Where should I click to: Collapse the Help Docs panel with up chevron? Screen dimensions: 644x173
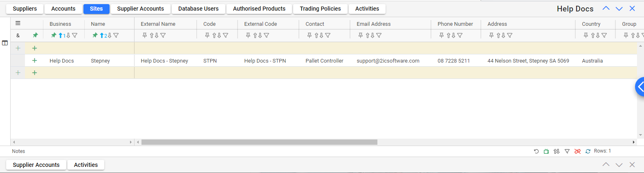pyautogui.click(x=606, y=9)
